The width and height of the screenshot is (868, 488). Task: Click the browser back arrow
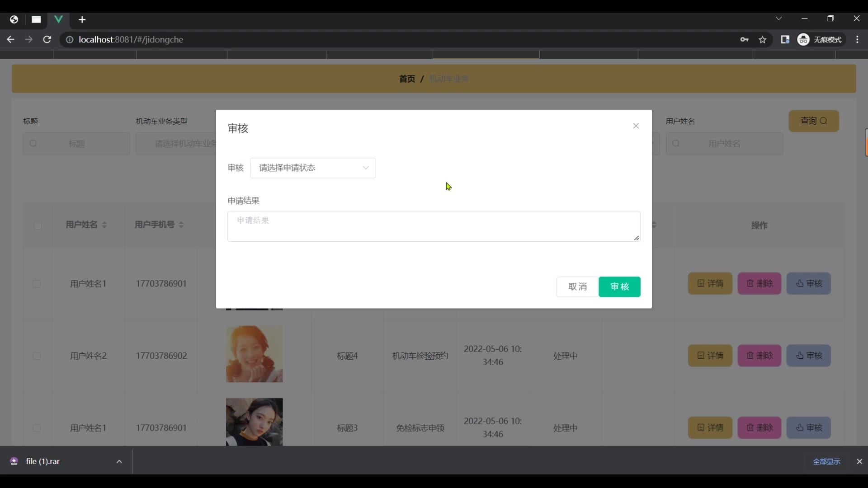pyautogui.click(x=11, y=40)
